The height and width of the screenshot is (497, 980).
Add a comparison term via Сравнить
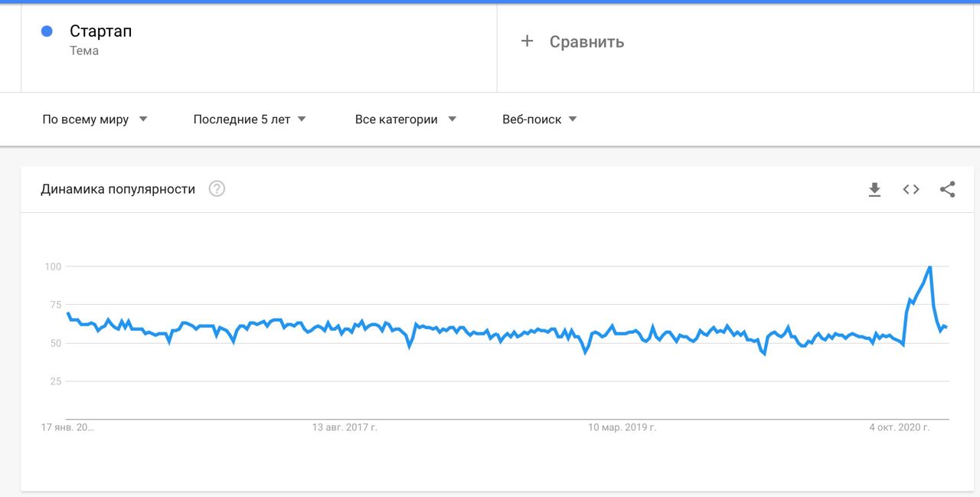coord(586,42)
